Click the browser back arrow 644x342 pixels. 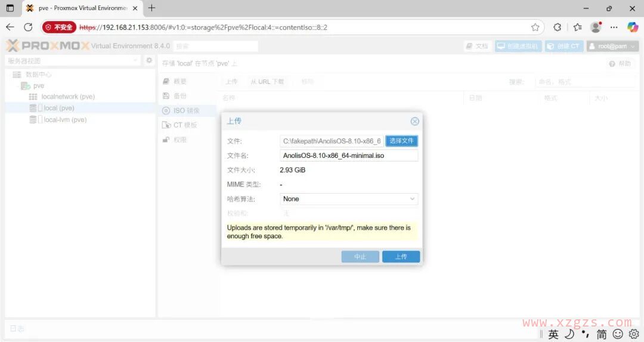pyautogui.click(x=10, y=27)
